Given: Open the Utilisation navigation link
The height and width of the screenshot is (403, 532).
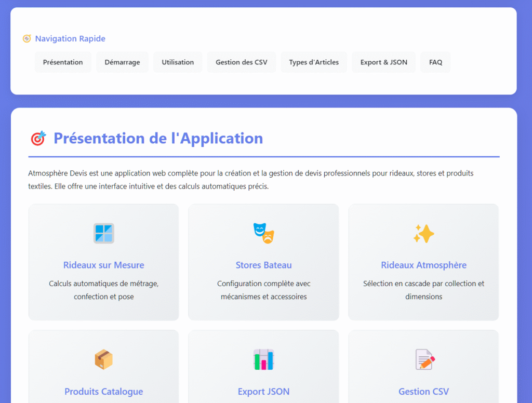Looking at the screenshot, I should (178, 62).
